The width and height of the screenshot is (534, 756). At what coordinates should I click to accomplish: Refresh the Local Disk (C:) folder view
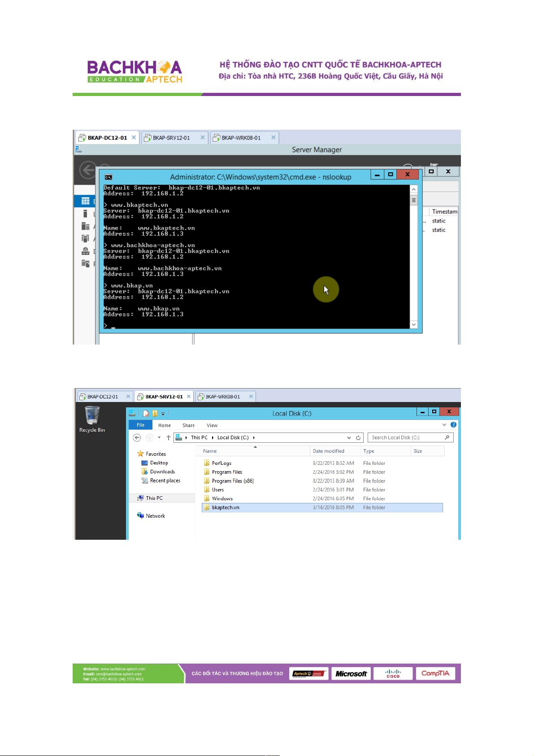tap(358, 437)
